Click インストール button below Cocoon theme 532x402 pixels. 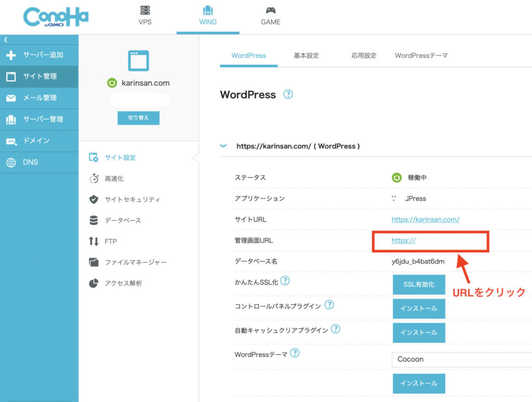419,384
